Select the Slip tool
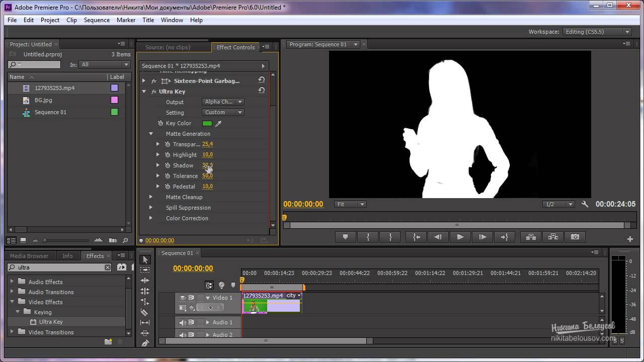Image resolution: width=644 pixels, height=362 pixels. click(145, 322)
